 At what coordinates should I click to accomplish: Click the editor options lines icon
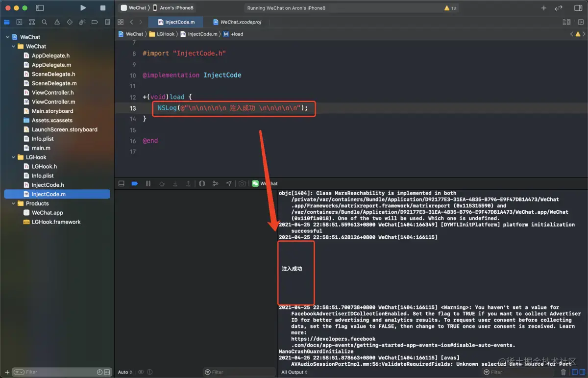(x=567, y=22)
